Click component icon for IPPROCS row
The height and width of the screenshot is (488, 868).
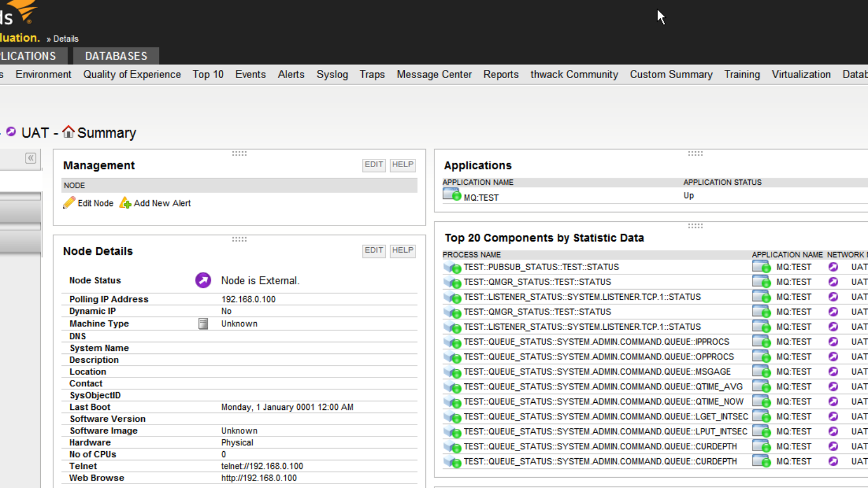pos(452,342)
